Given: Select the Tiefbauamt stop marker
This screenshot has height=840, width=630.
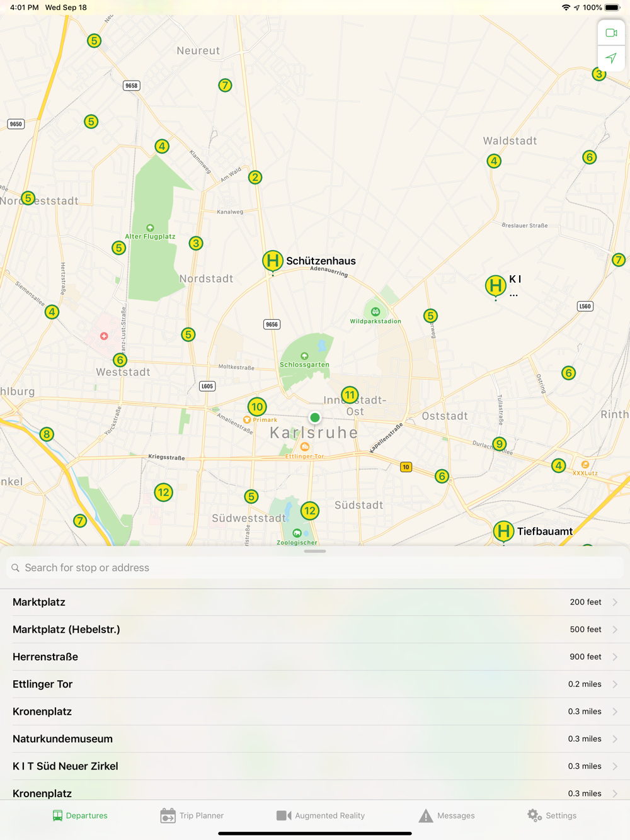Looking at the screenshot, I should [503, 531].
